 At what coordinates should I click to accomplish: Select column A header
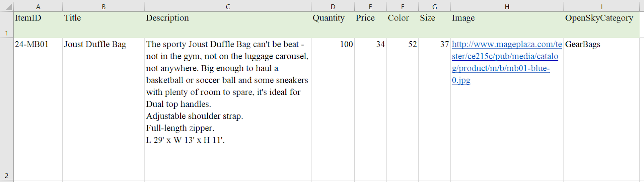pos(38,7)
